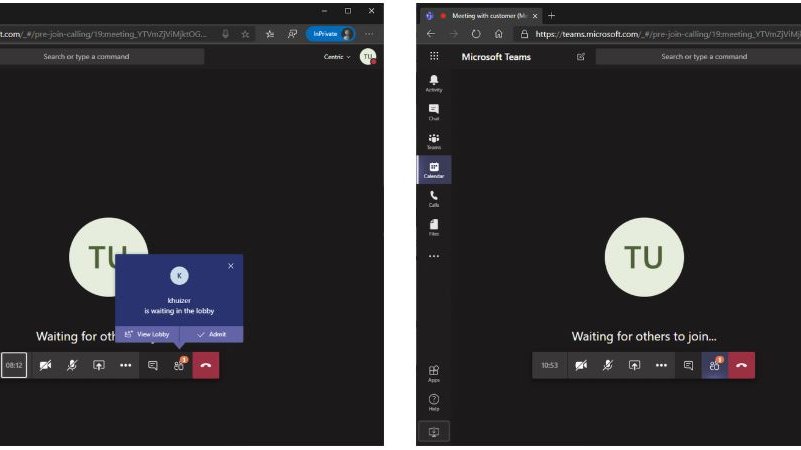Click search box in left Teams window
Image resolution: width=801 pixels, height=450 pixels.
pyautogui.click(x=100, y=56)
